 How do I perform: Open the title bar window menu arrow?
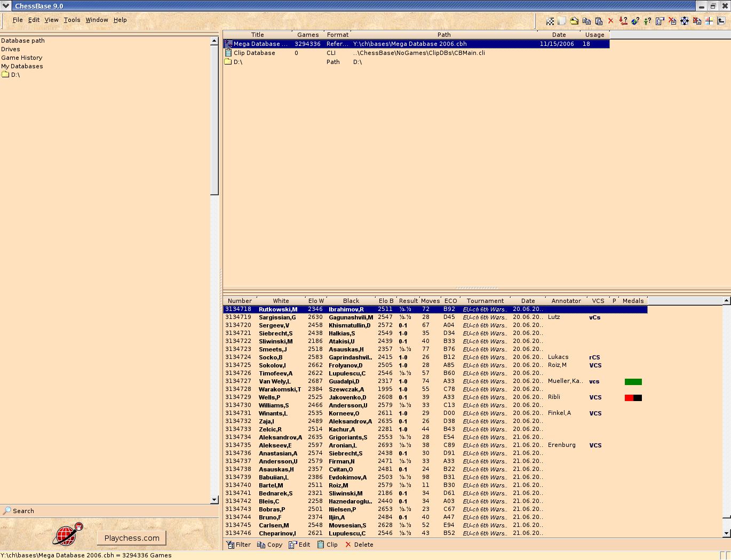pyautogui.click(x=6, y=6)
